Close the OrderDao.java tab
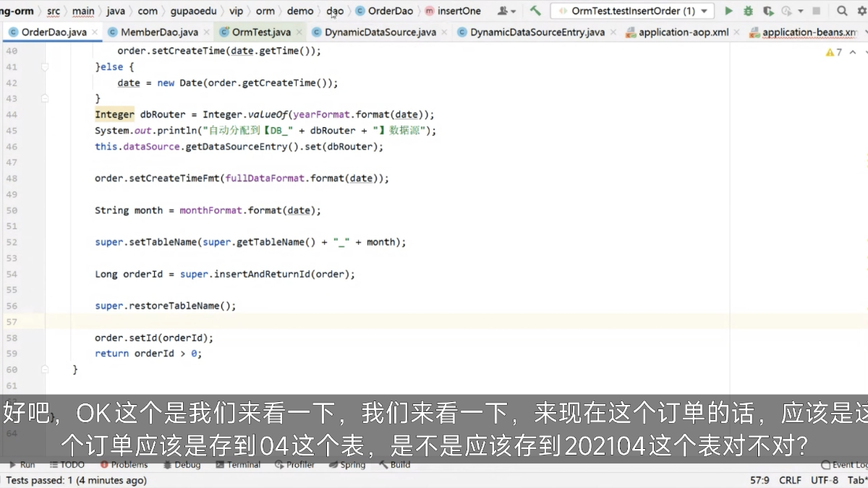This screenshot has height=488, width=868. [x=95, y=33]
